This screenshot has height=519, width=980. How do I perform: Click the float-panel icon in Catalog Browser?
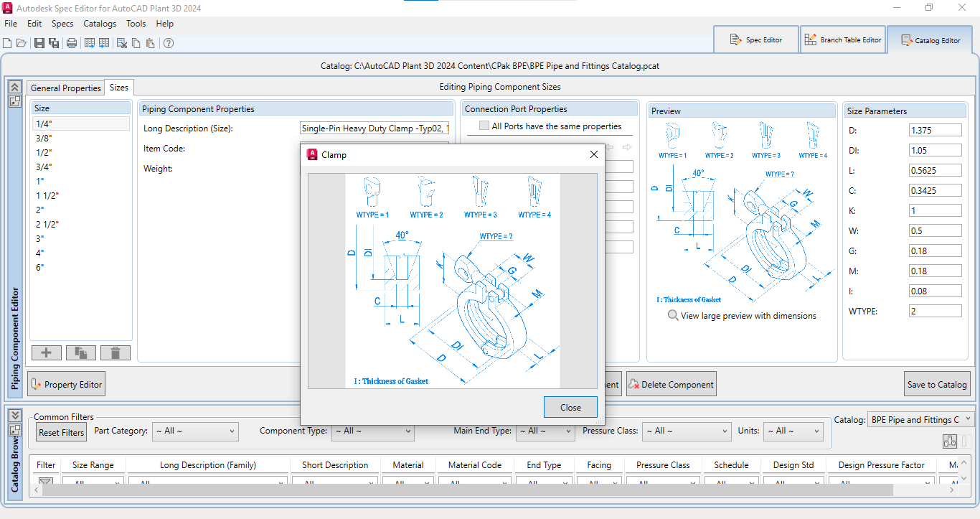tap(14, 430)
